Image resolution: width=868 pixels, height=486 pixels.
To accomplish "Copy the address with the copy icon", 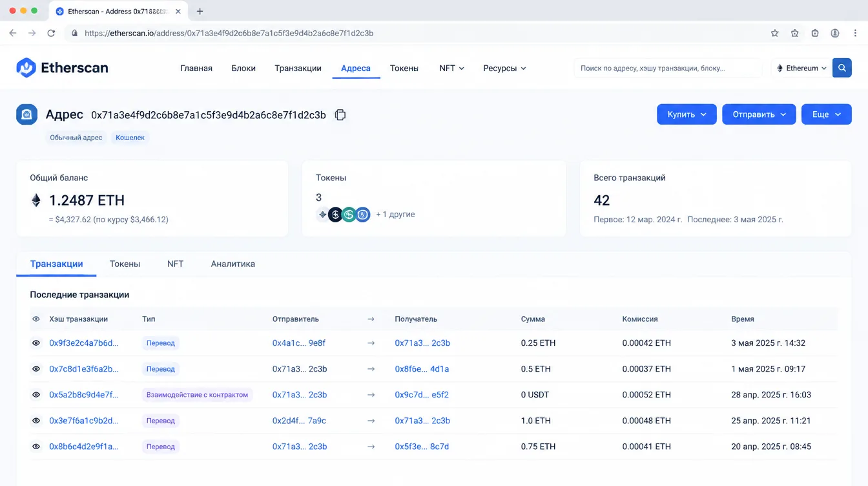I will (x=340, y=115).
